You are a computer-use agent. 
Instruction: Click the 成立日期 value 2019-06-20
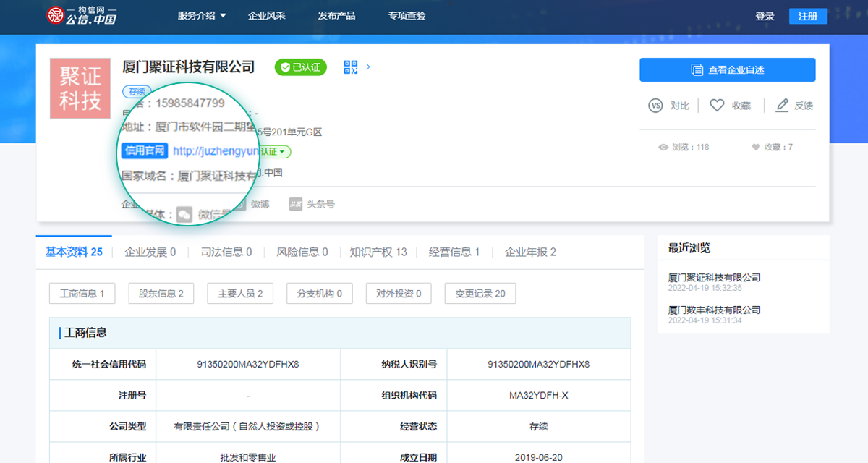[539, 457]
